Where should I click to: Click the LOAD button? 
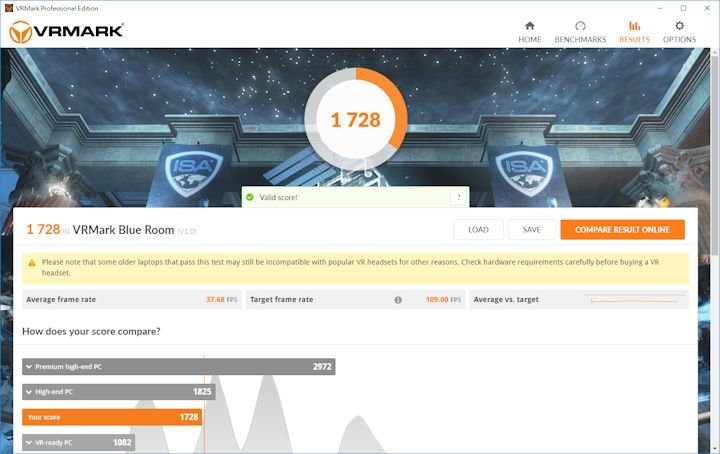coord(478,230)
